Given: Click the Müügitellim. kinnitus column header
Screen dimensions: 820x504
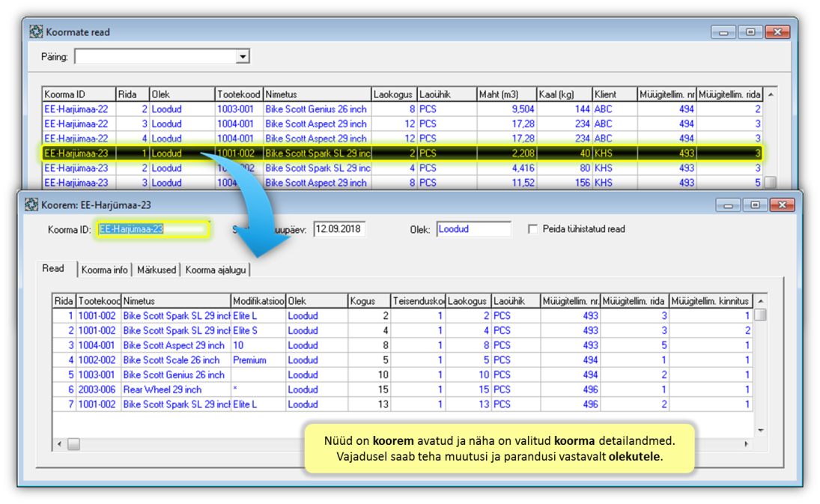Looking at the screenshot, I should tap(711, 301).
